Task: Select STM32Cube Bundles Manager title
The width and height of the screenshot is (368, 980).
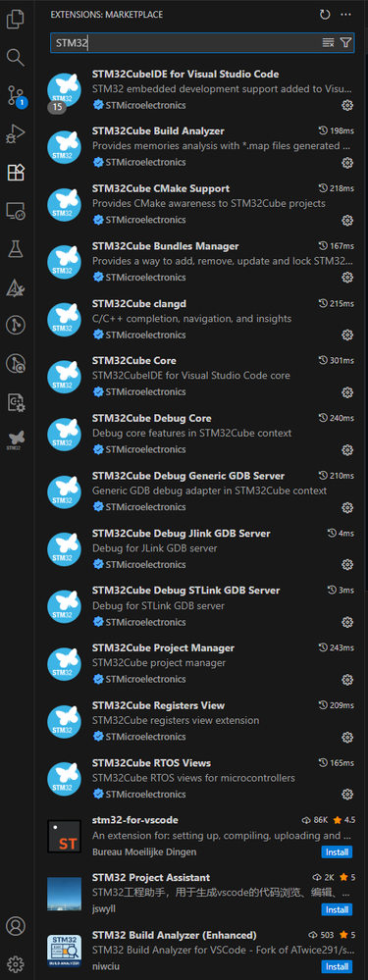Action: point(166,246)
